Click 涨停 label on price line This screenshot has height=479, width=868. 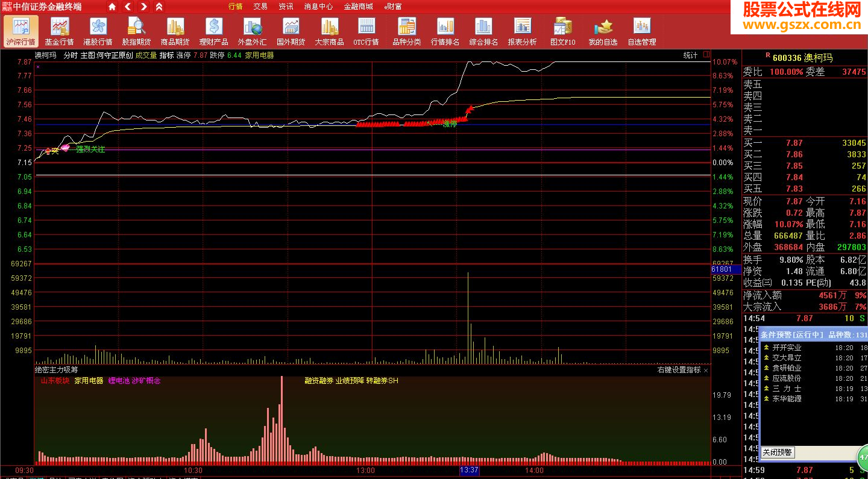(x=450, y=124)
